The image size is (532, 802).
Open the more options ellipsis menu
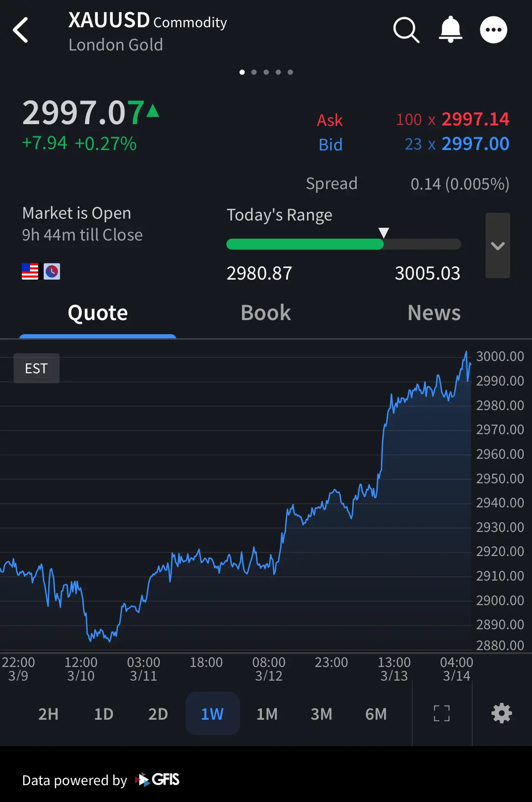[493, 30]
